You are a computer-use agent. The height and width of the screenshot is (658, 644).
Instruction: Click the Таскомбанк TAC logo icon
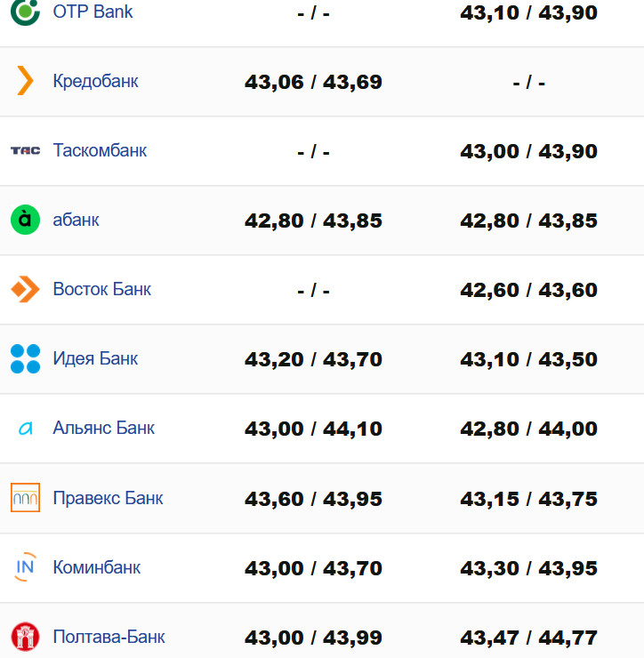tap(26, 150)
